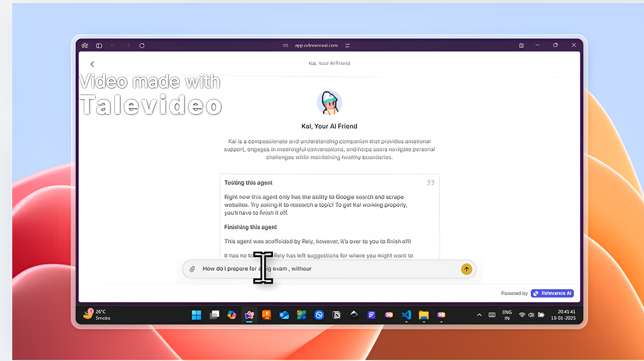
Task: Launch Copilot from the taskbar
Action: click(x=232, y=315)
